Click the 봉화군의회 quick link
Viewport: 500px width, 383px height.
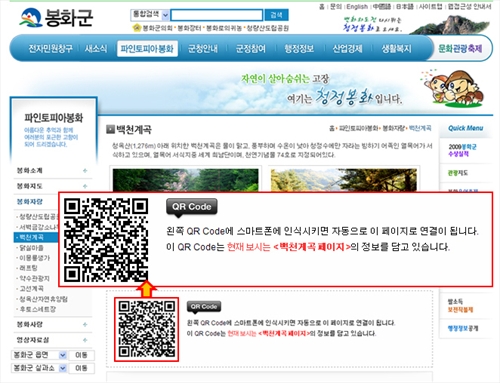157,28
